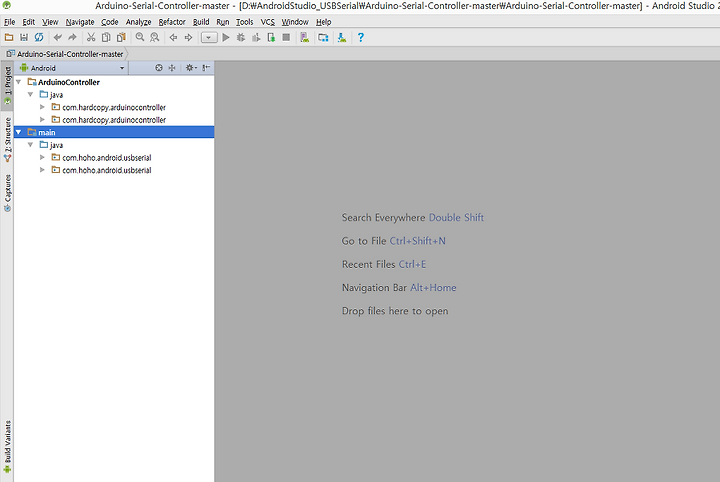
Task: Open the Project Structure icon
Action: pos(323,38)
